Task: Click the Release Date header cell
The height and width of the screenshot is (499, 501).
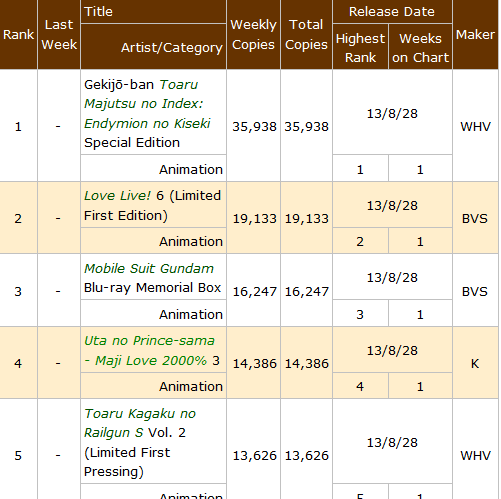Action: 392,12
